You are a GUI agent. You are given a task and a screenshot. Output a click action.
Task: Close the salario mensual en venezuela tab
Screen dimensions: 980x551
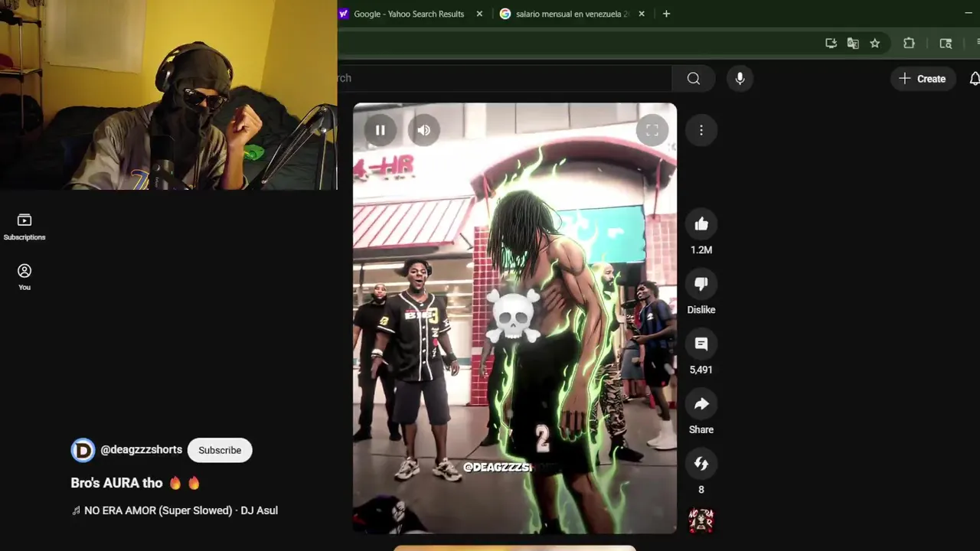pos(642,14)
